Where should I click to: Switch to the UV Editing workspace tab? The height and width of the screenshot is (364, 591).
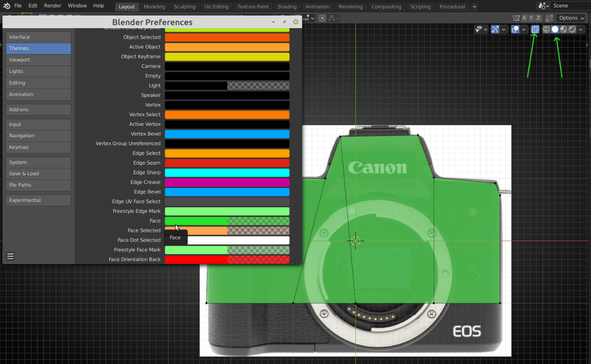(216, 7)
